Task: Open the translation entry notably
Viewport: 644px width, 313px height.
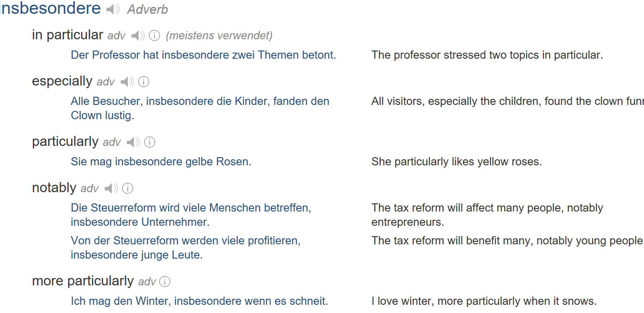Action: [54, 187]
